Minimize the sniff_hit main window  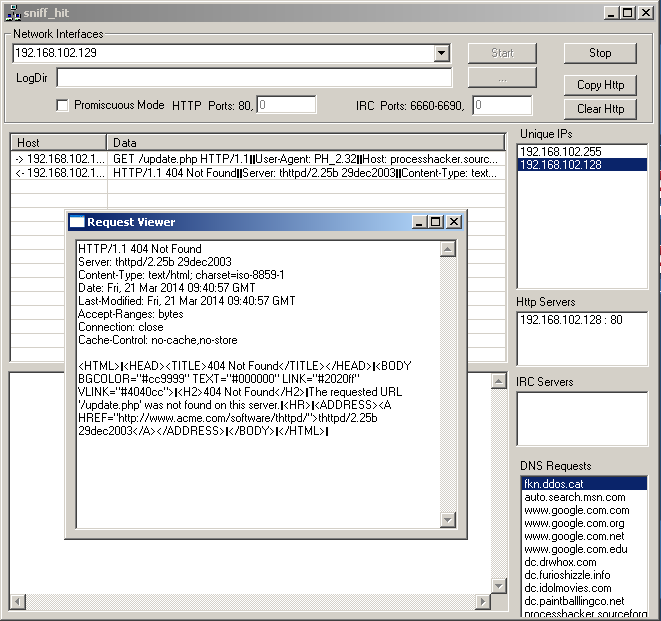pos(609,11)
